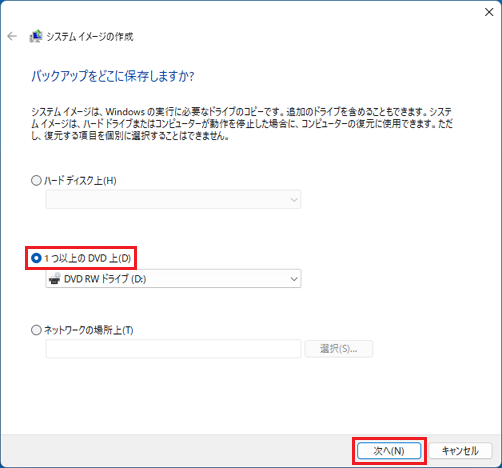The width and height of the screenshot is (502, 468).
Task: Select the ネットワークの場所上(T) radio button
Action: pos(36,330)
